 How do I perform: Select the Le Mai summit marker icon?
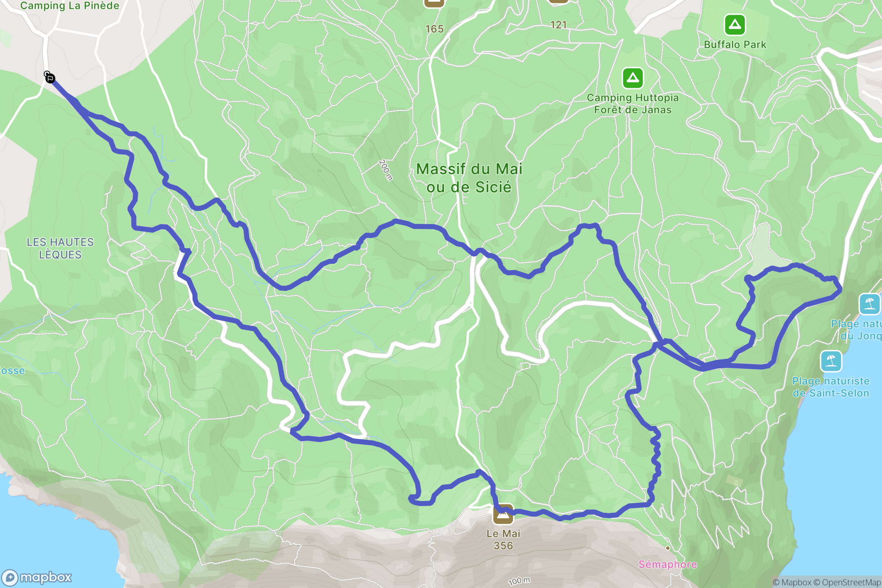click(503, 514)
